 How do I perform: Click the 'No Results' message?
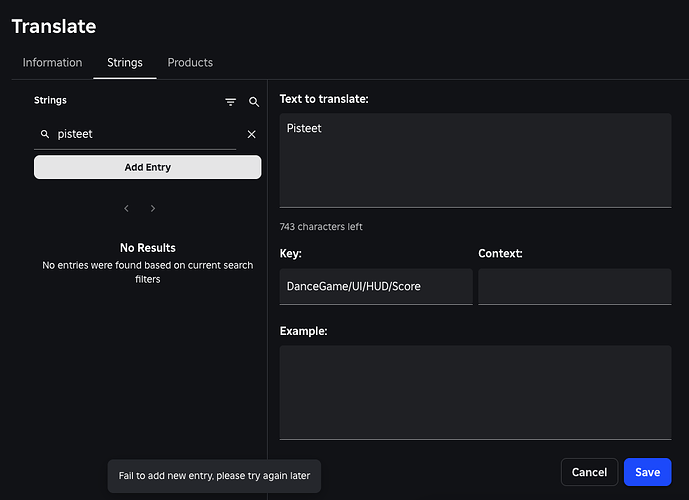pyautogui.click(x=147, y=248)
